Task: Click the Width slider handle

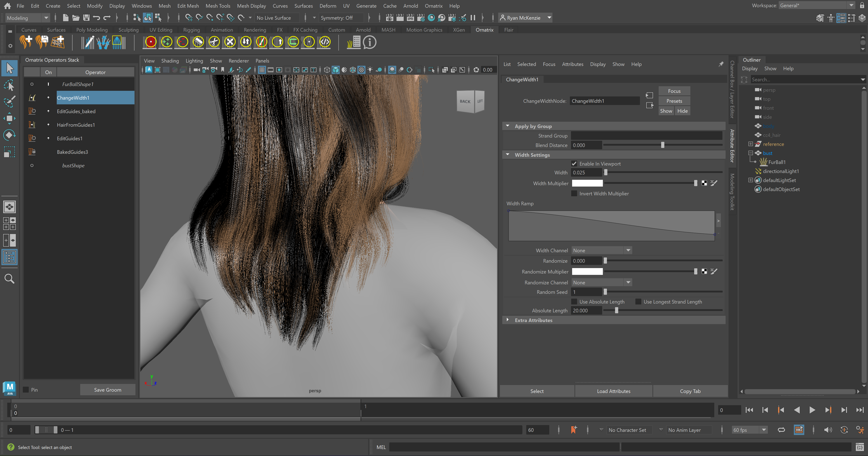Action: tap(606, 172)
